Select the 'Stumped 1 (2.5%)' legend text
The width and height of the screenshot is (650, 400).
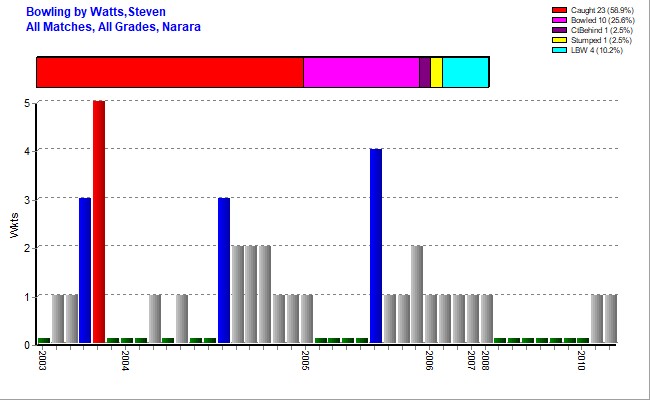[601, 40]
